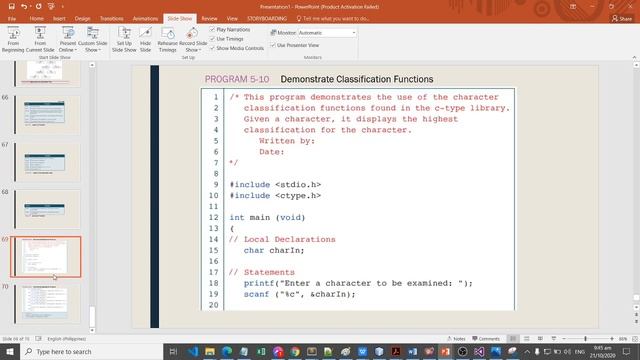Click the spell check icon in status bar

coord(38,339)
